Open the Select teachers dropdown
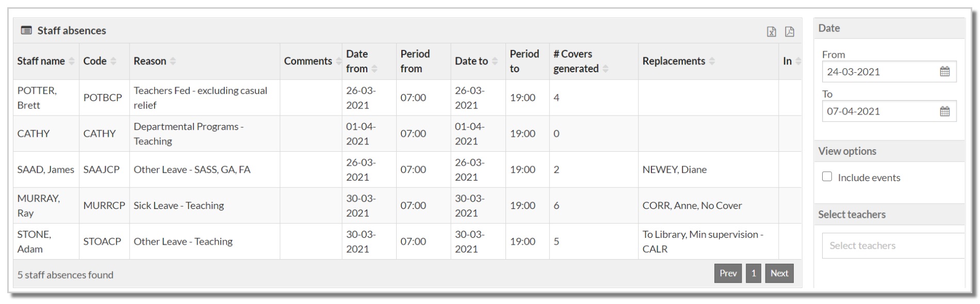The height and width of the screenshot is (304, 980). coord(892,246)
